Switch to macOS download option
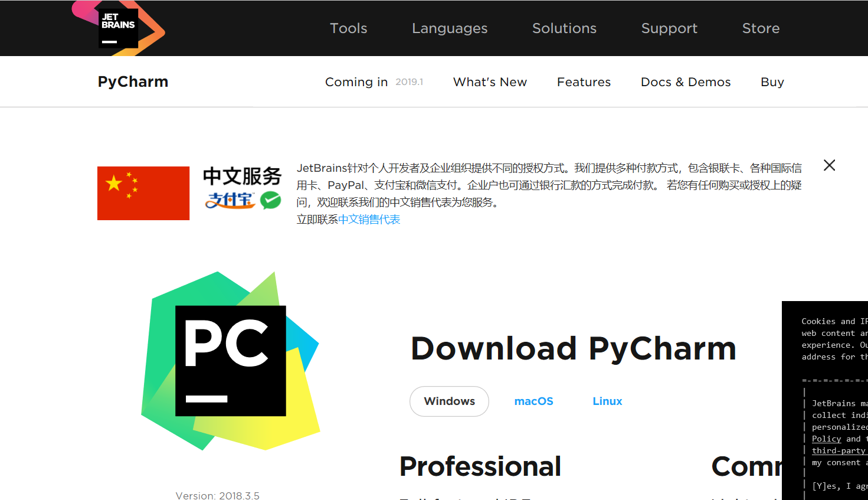Image resolution: width=868 pixels, height=500 pixels. (x=533, y=401)
